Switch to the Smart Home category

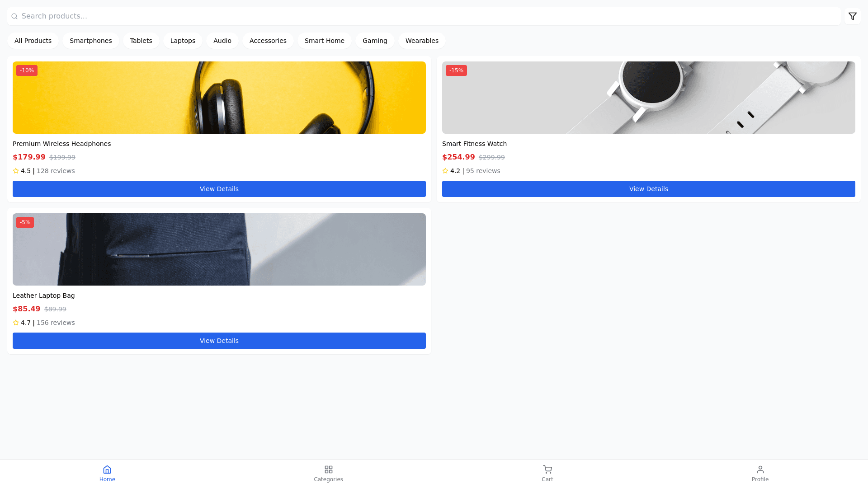324,41
